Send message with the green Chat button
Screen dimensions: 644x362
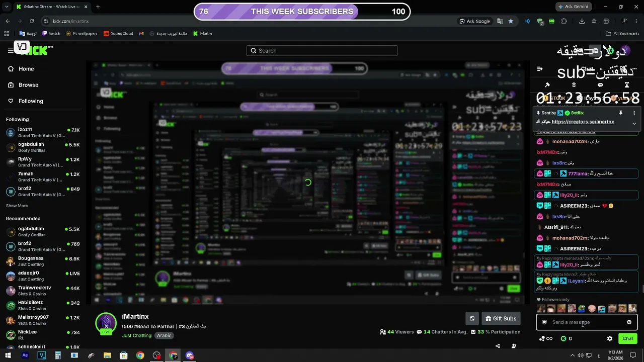[x=627, y=339]
